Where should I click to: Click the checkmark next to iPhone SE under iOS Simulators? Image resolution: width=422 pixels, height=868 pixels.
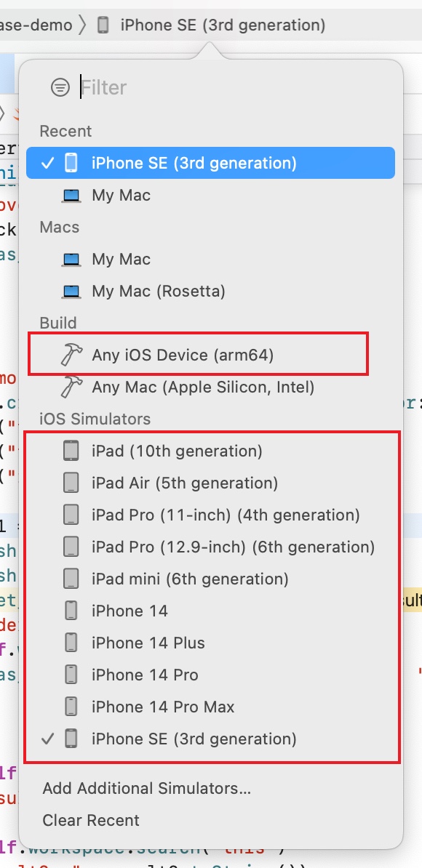coord(48,739)
